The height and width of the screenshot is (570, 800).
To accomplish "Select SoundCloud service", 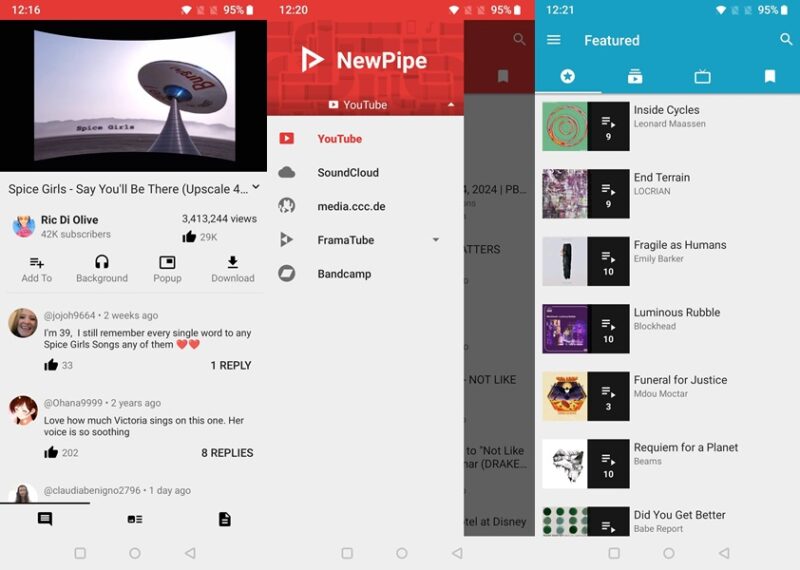I will (x=365, y=172).
